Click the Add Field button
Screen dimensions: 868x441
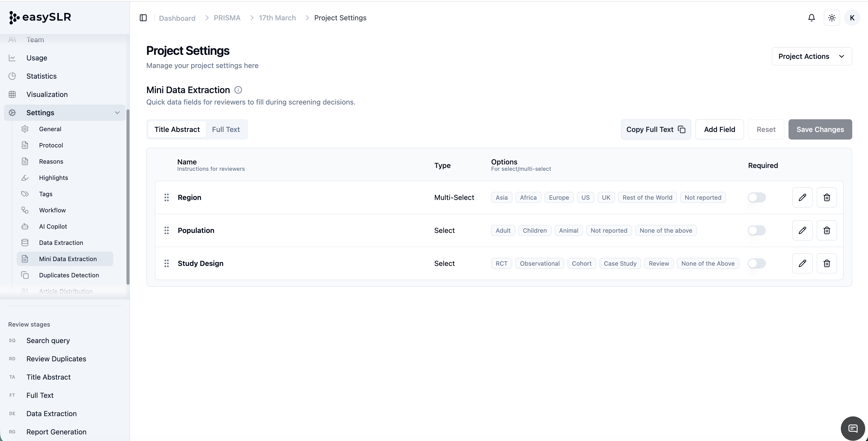point(719,129)
